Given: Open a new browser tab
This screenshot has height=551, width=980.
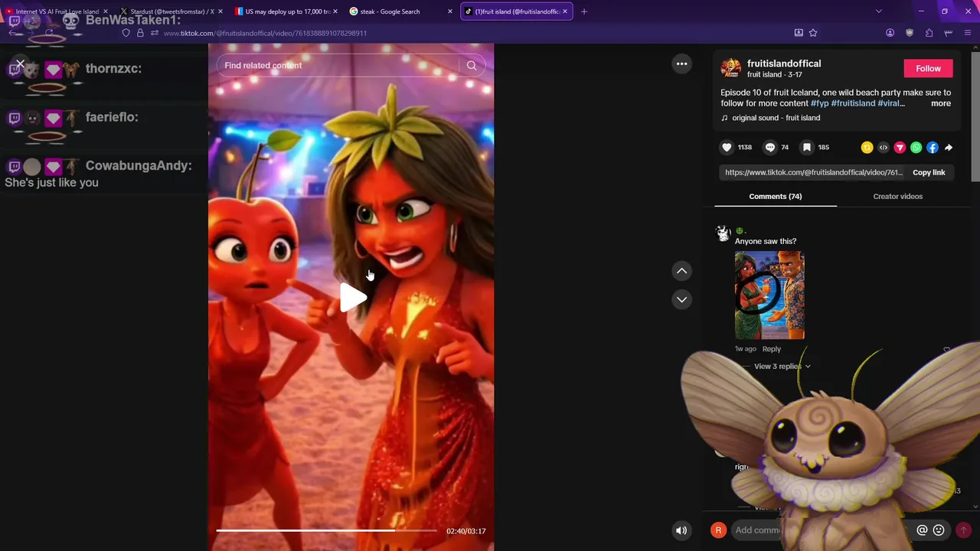Looking at the screenshot, I should pos(584,11).
